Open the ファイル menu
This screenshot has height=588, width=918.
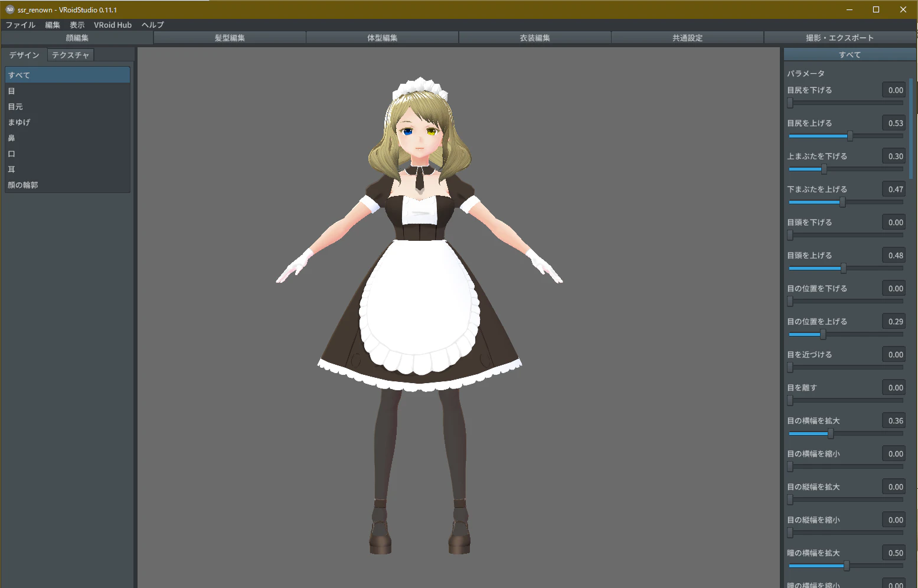pyautogui.click(x=21, y=25)
